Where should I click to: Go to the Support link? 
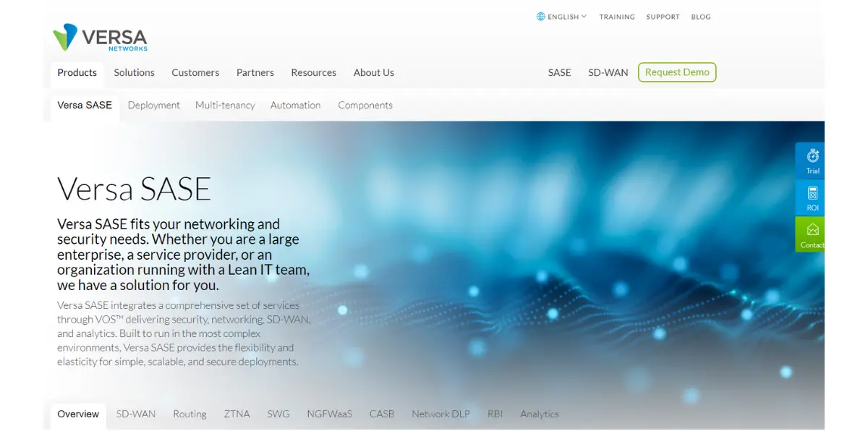663,17
